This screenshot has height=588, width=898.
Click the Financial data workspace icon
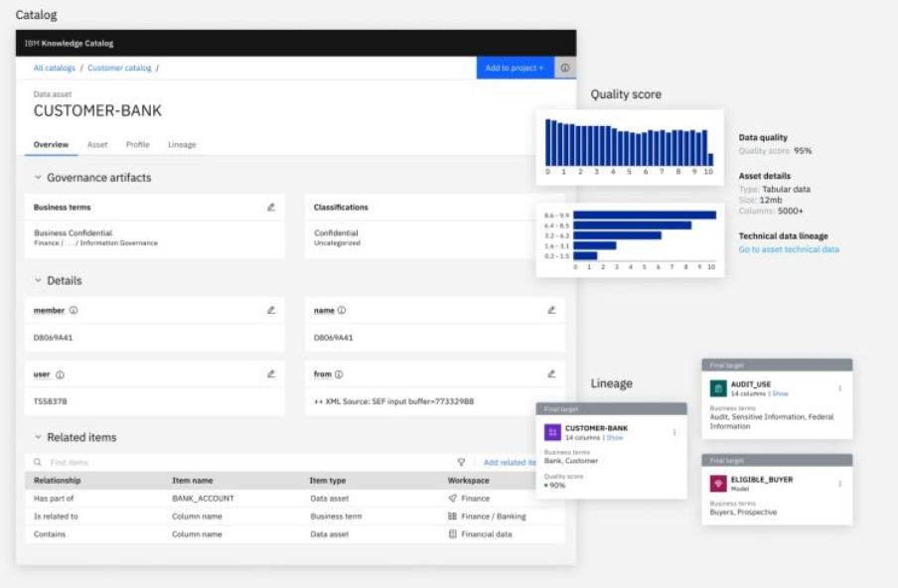coord(452,534)
